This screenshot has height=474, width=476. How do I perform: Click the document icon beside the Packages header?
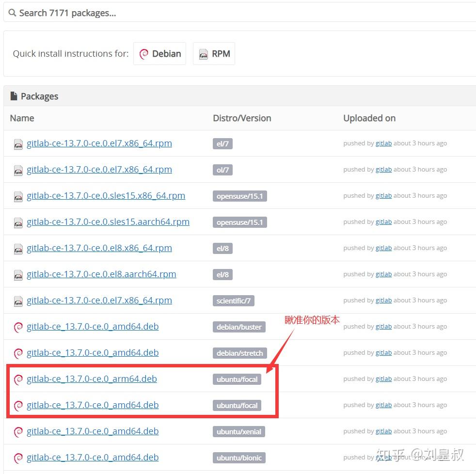click(x=13, y=95)
